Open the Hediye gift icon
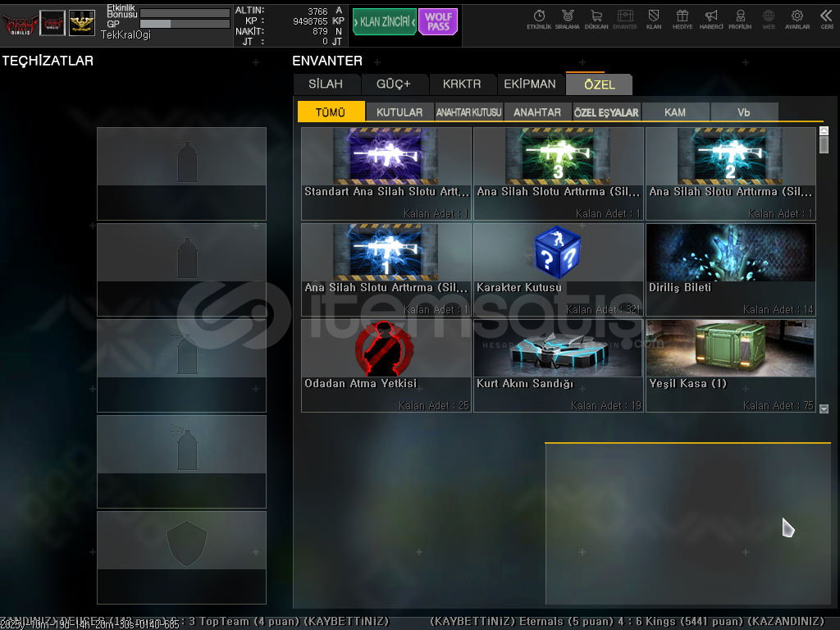 (x=682, y=20)
